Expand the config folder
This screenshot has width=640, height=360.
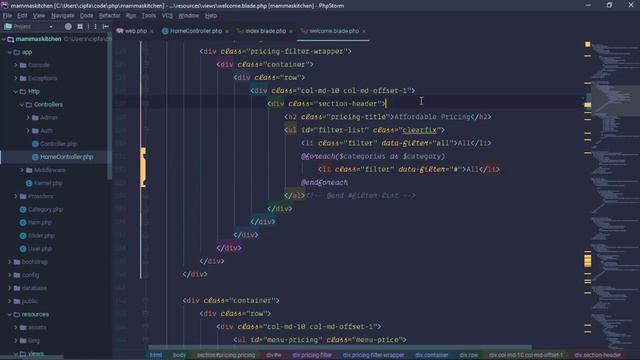pos(10,275)
